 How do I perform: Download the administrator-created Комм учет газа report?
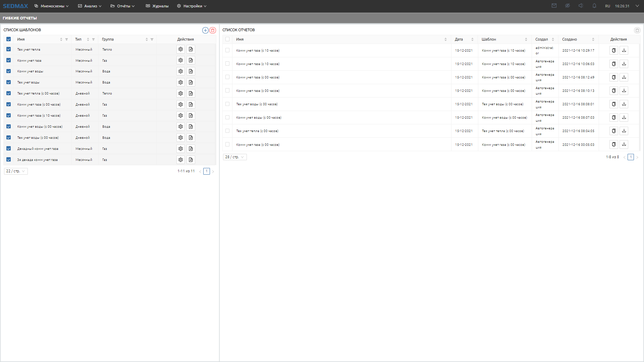point(624,50)
